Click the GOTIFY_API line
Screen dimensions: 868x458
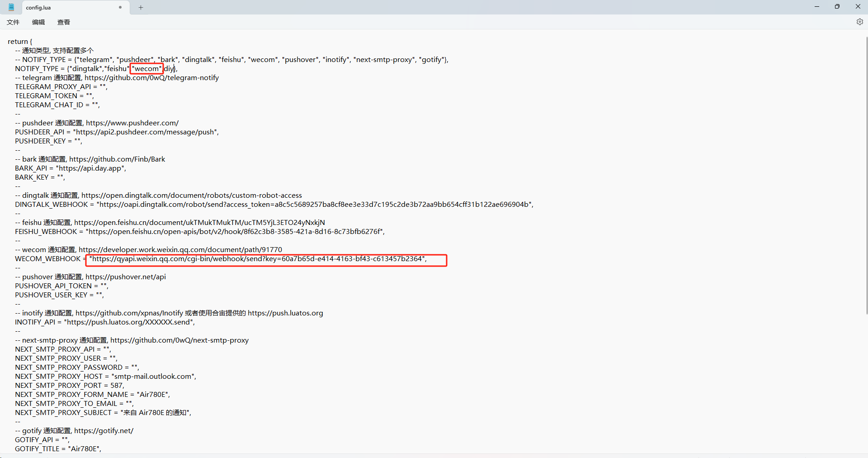coord(42,440)
